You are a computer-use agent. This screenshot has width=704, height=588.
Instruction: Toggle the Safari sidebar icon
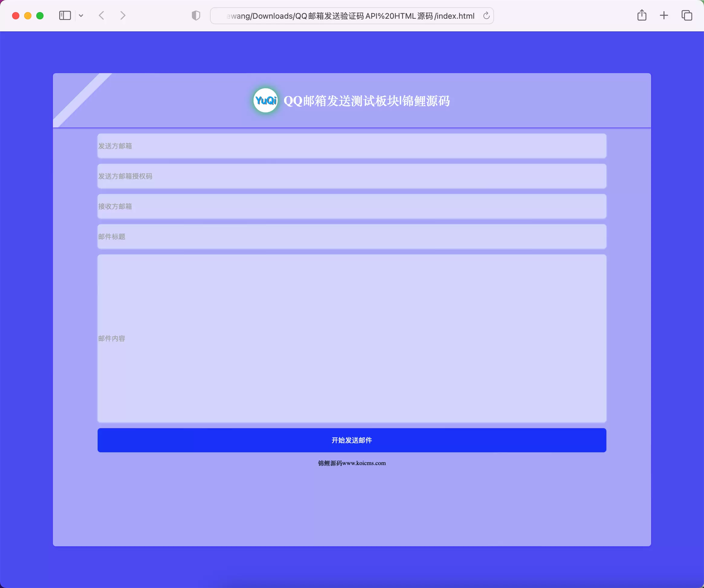pos(65,15)
